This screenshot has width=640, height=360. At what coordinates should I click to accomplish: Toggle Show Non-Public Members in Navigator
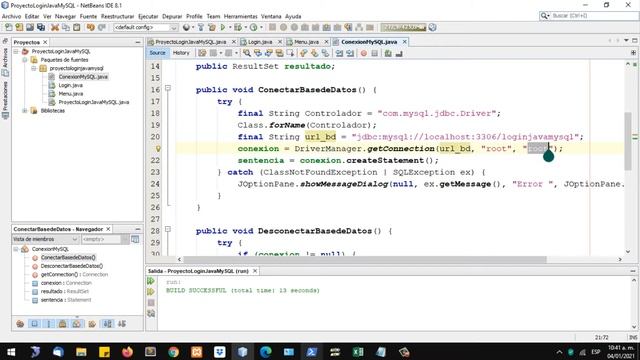(x=62, y=324)
